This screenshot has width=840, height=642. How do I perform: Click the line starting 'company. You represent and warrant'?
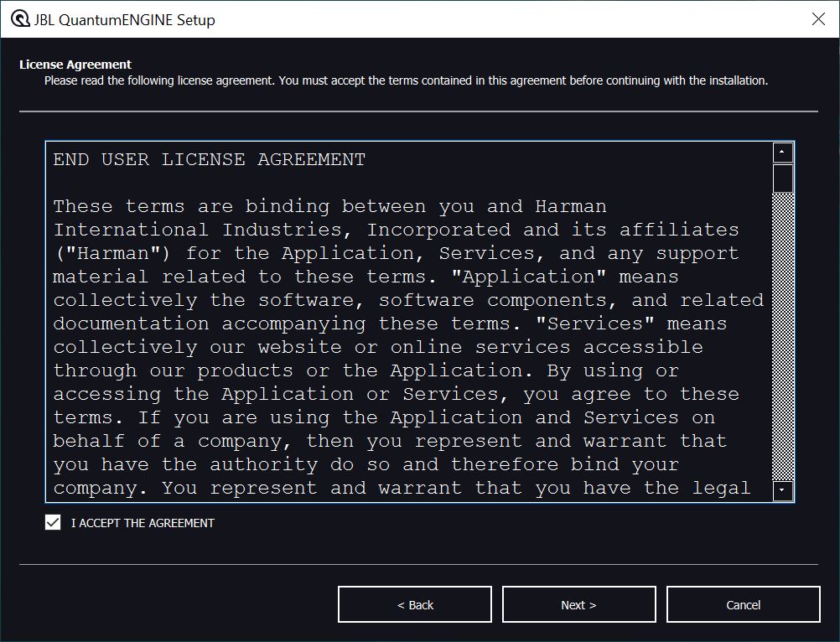(x=402, y=489)
